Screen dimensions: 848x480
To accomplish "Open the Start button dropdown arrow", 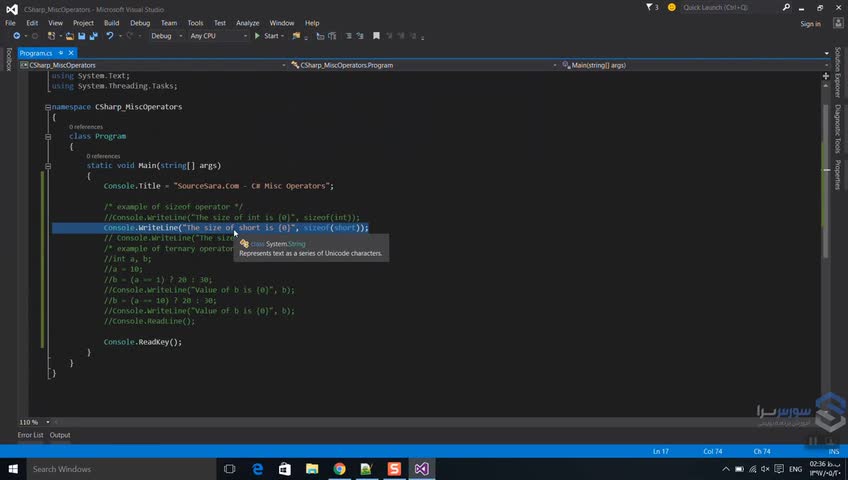I will tap(282, 36).
